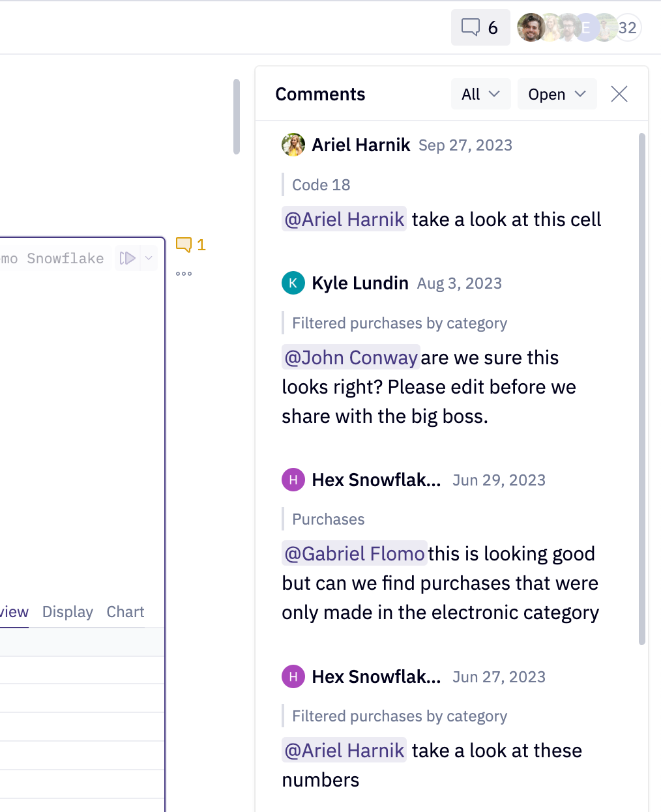Viewport: 661px width, 812px height.
Task: Click the yellow comment indicator beside the cell
Action: click(189, 245)
